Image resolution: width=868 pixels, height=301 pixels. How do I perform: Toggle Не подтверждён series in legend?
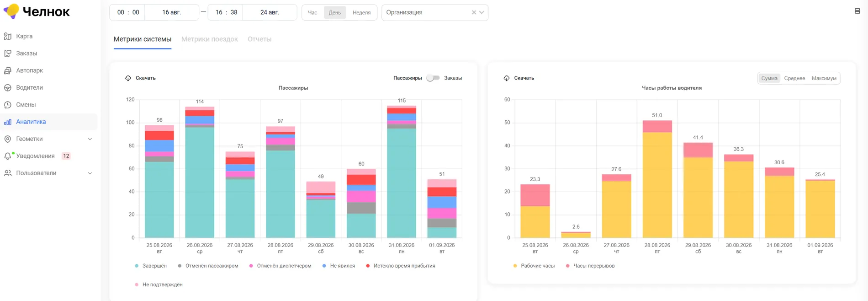[x=159, y=285]
